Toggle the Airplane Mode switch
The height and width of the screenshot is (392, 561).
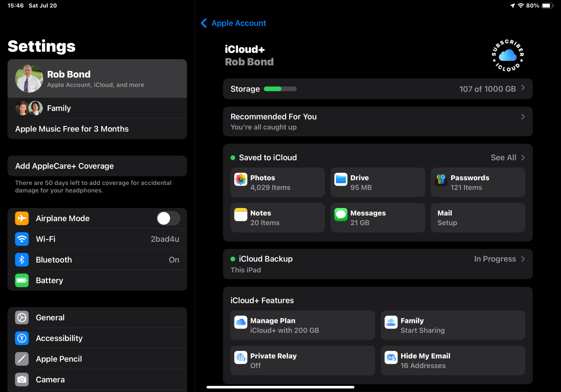(168, 218)
